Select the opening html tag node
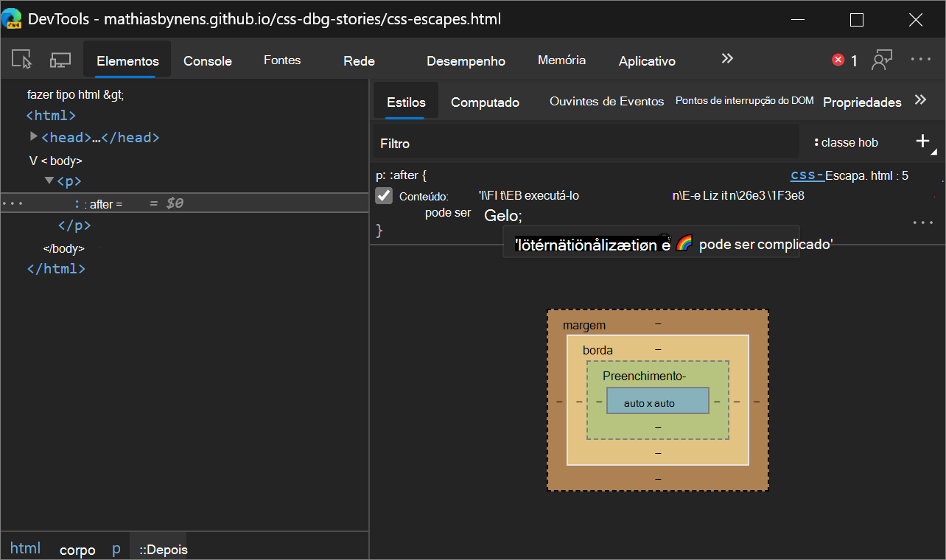This screenshot has height=560, width=946. tap(51, 116)
